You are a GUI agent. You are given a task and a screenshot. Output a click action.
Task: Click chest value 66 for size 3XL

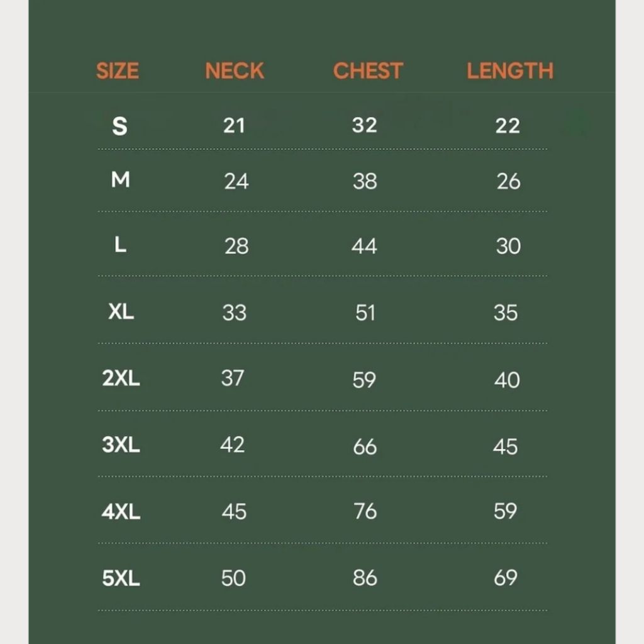pyautogui.click(x=365, y=447)
